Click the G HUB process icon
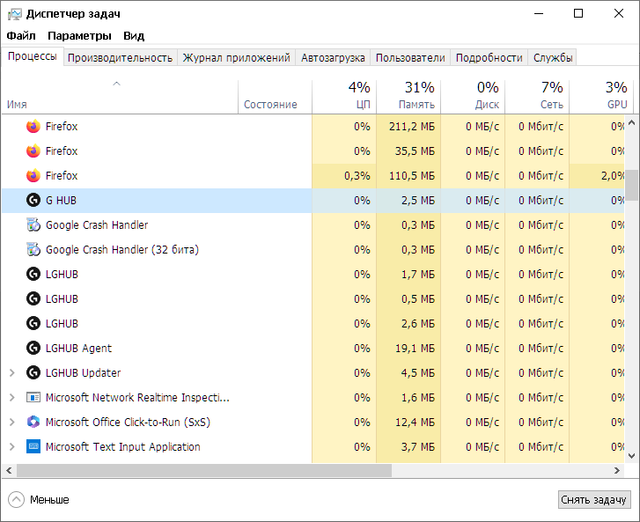The height and width of the screenshot is (522, 640). [33, 200]
